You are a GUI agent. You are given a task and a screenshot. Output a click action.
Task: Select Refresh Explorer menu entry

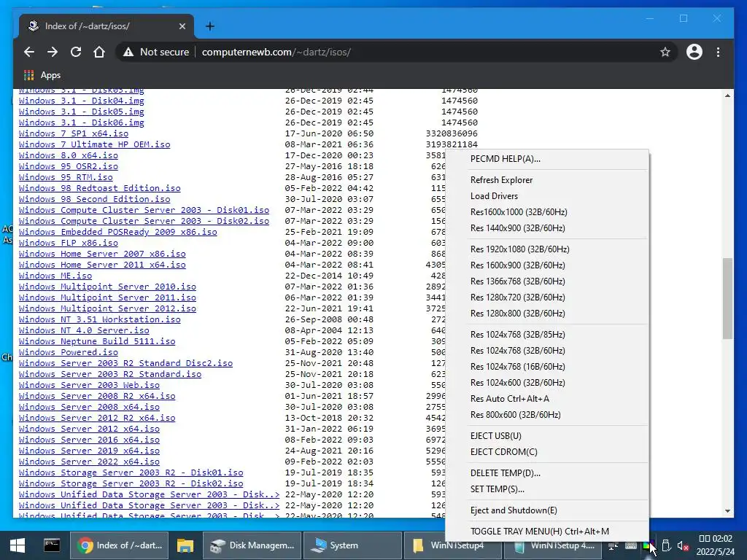(x=547, y=180)
